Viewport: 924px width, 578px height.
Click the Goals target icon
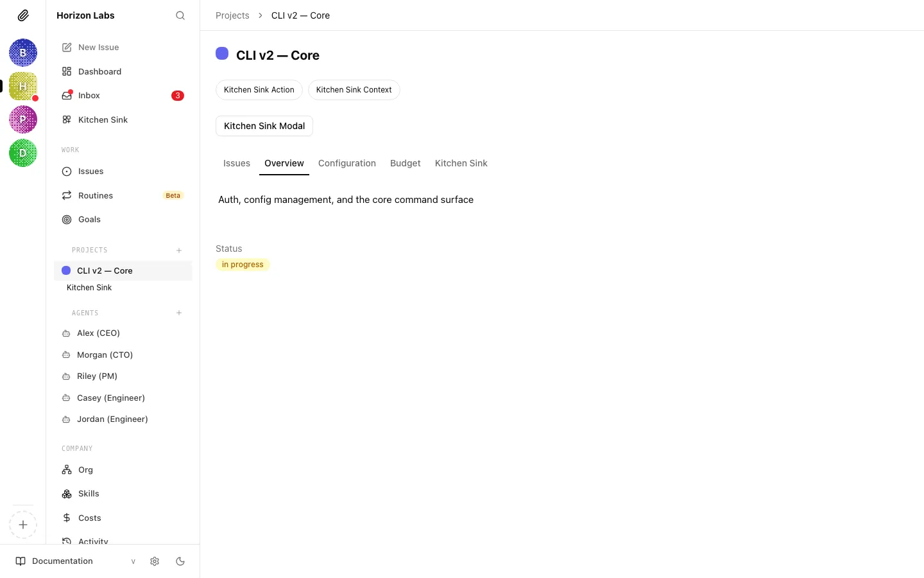click(67, 220)
